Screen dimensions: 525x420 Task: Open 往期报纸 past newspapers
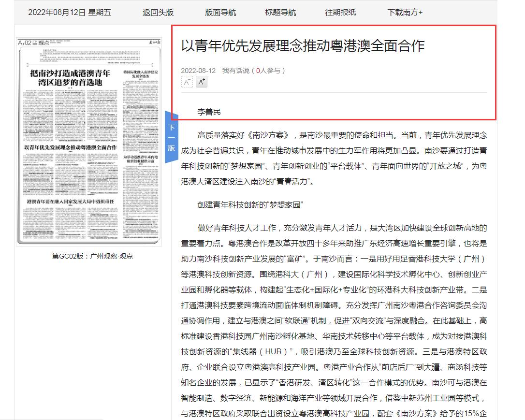pyautogui.click(x=340, y=13)
